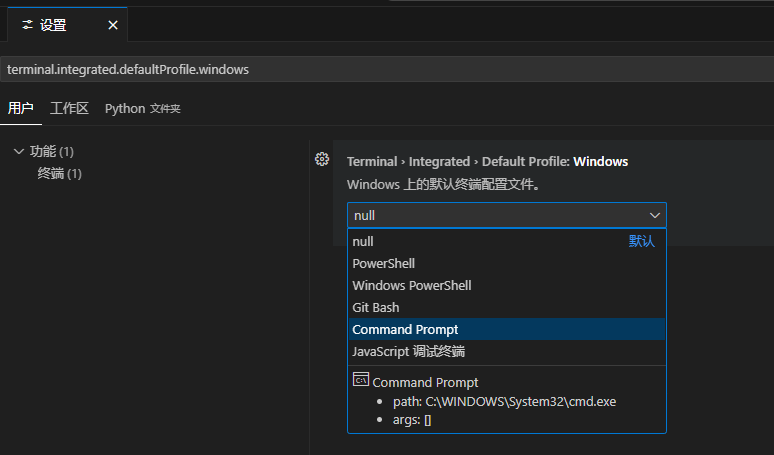774x455 pixels.
Task: Open the 设置 editor tab
Action: [68, 25]
